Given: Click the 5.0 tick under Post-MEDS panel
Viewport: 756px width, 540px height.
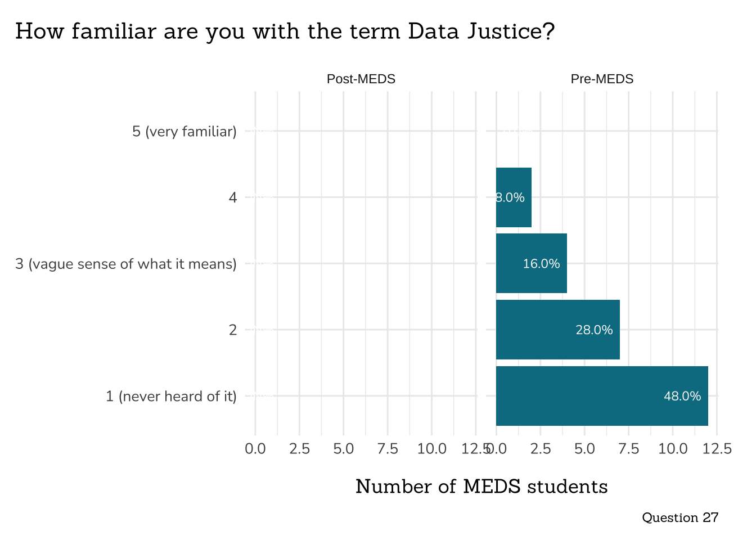Looking at the screenshot, I should pyautogui.click(x=344, y=449).
